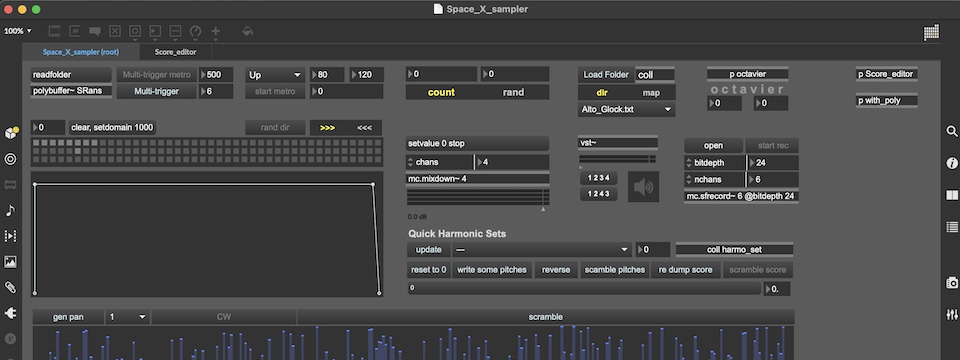
Task: Add a message box from the toolbar
Action: [x=74, y=31]
